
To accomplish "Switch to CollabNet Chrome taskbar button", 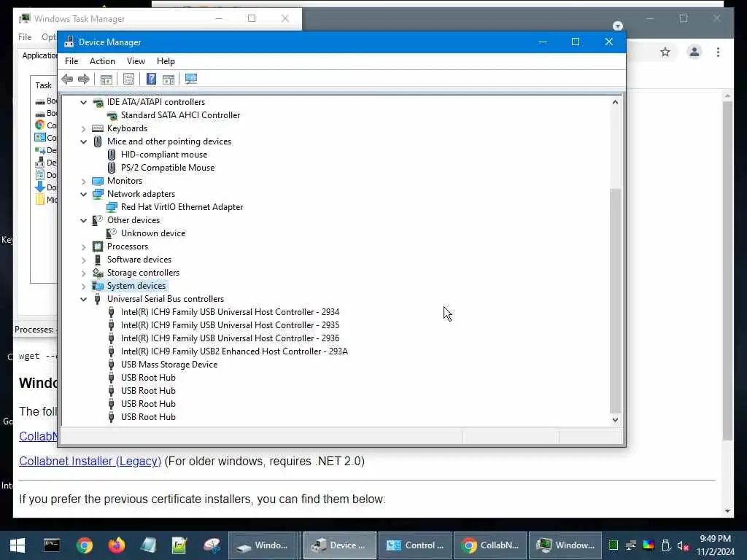I will (x=490, y=545).
